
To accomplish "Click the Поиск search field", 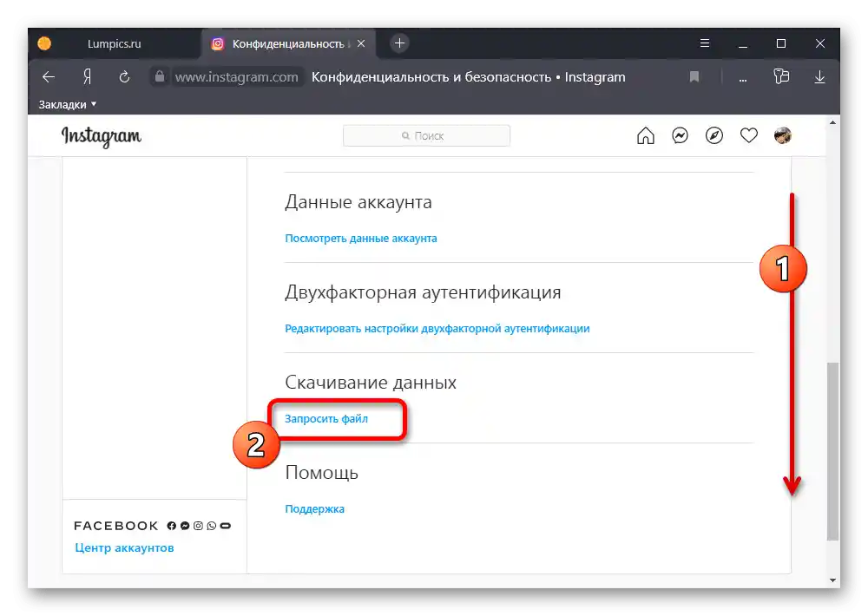I will point(426,135).
